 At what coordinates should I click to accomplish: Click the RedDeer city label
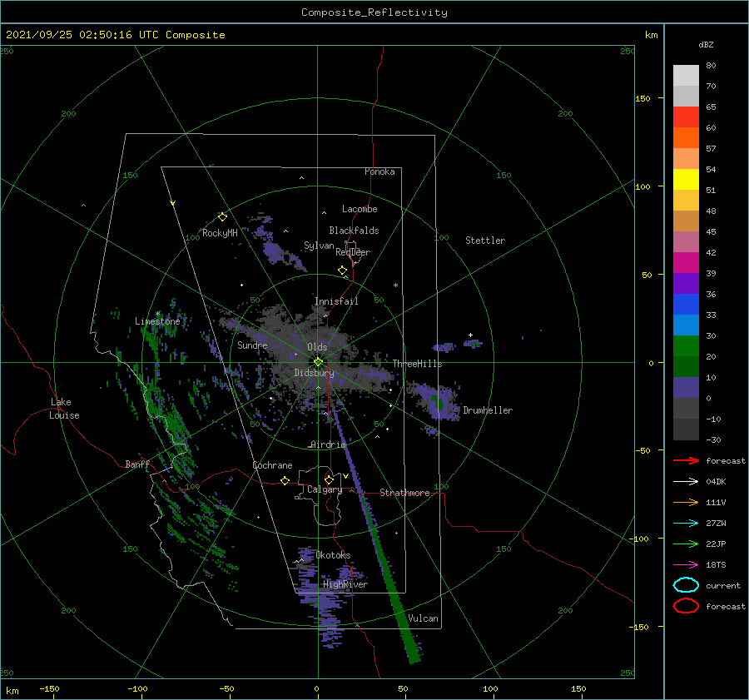tap(353, 252)
